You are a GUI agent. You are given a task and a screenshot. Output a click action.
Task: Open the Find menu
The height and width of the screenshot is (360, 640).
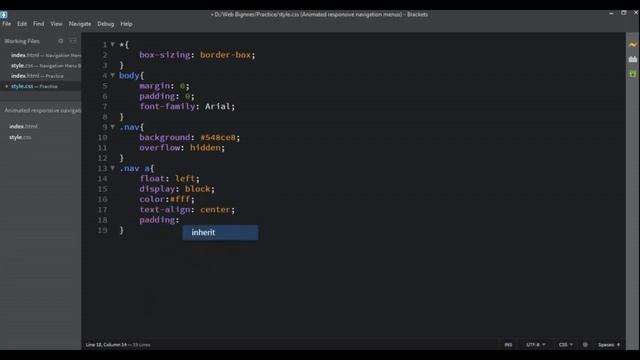pyautogui.click(x=38, y=24)
